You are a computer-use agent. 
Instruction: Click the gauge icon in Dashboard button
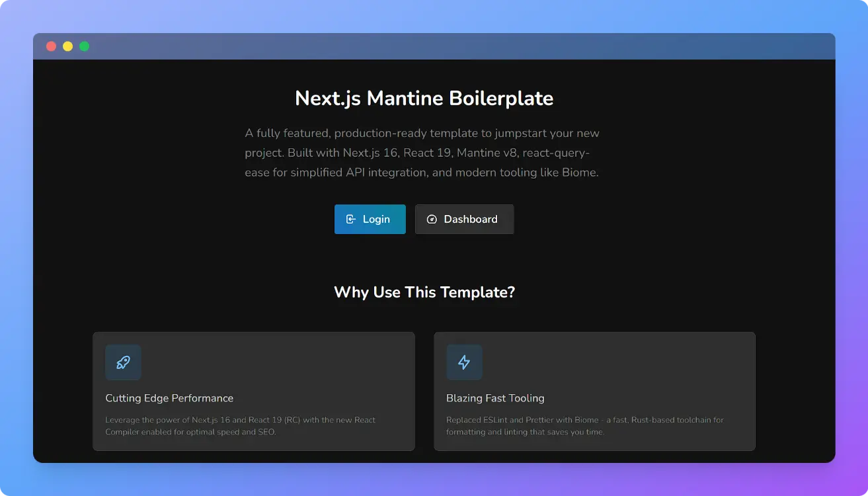432,219
